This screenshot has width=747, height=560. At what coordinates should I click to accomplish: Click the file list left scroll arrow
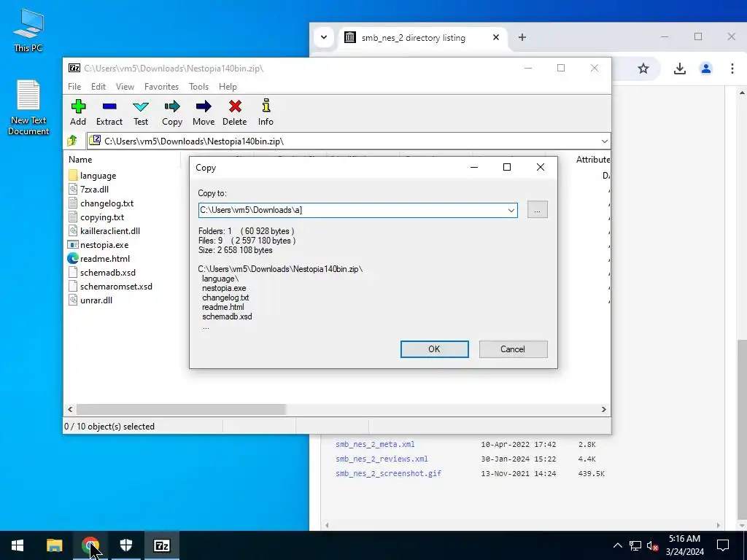70,410
